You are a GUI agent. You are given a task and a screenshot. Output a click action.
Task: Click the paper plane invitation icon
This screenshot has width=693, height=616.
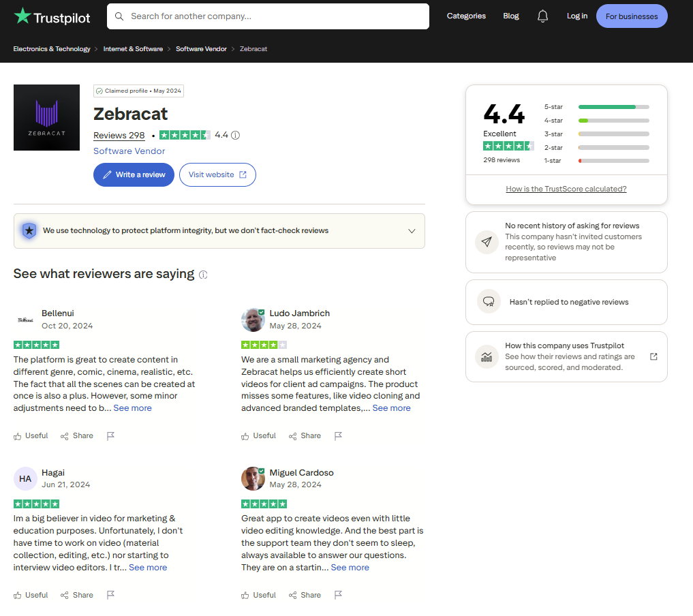[x=487, y=242]
